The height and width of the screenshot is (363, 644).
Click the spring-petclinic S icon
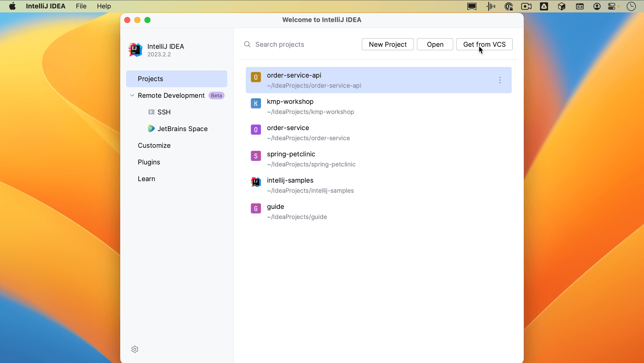[256, 156]
